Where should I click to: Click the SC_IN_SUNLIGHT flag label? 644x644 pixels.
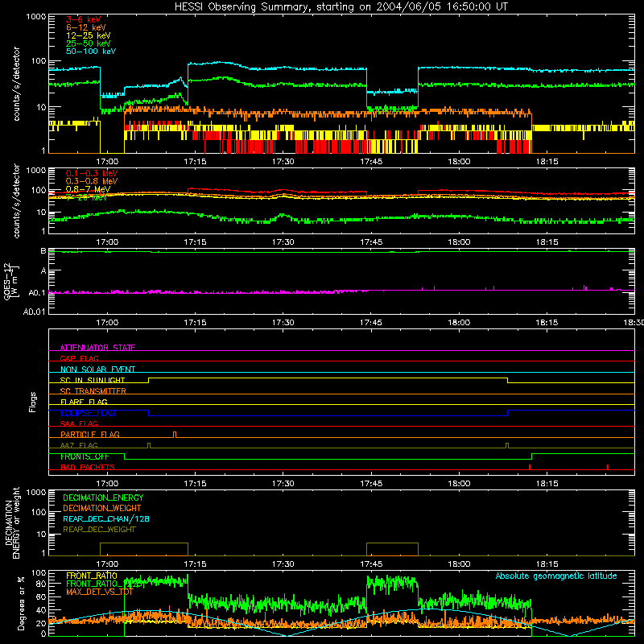(93, 380)
